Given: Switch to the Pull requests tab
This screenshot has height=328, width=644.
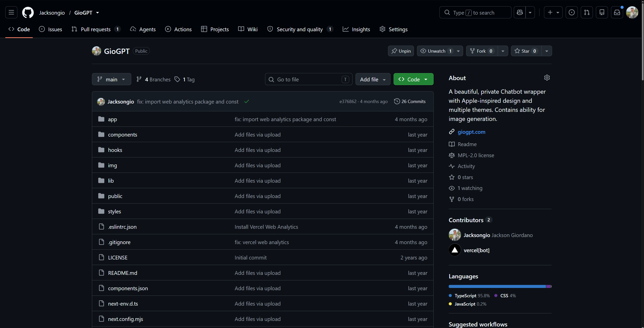Looking at the screenshot, I should [96, 29].
